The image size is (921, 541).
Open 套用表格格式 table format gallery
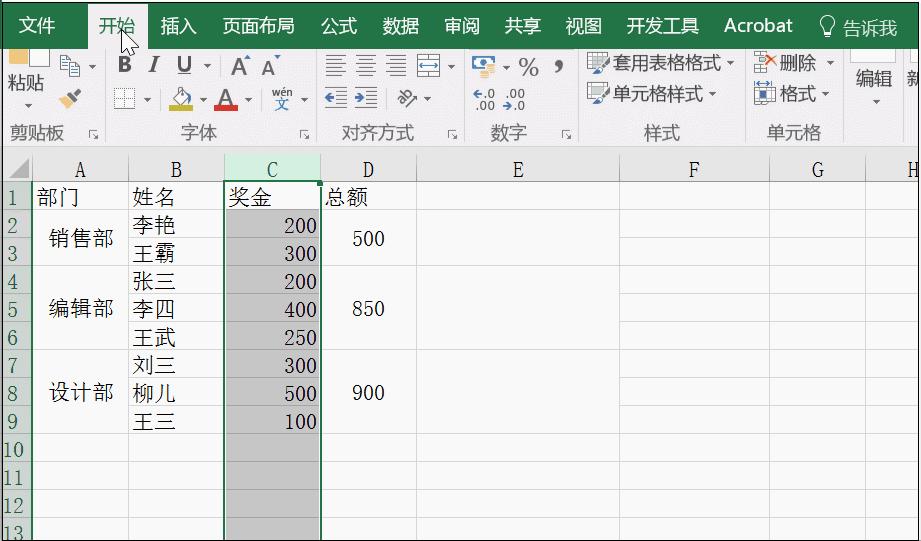coord(661,63)
